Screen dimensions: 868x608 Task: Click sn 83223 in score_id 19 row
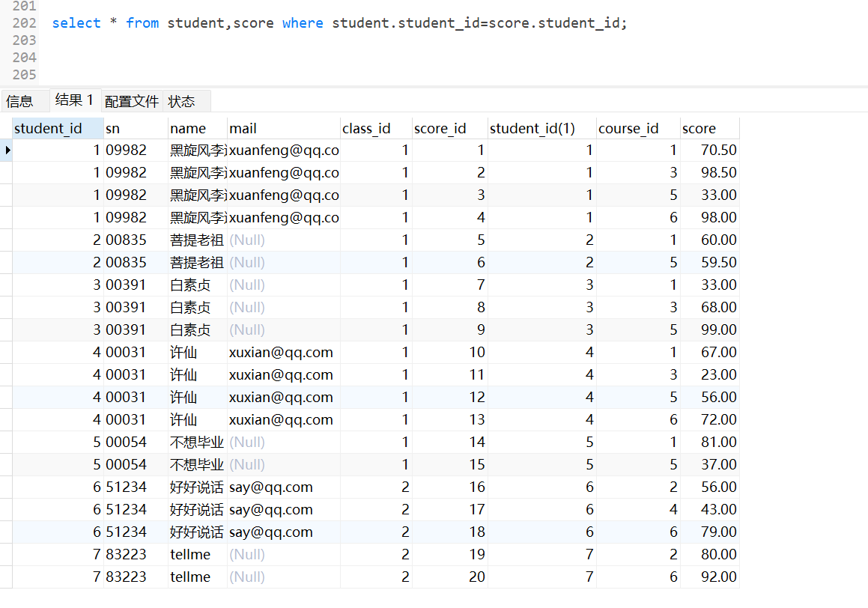pyautogui.click(x=136, y=554)
